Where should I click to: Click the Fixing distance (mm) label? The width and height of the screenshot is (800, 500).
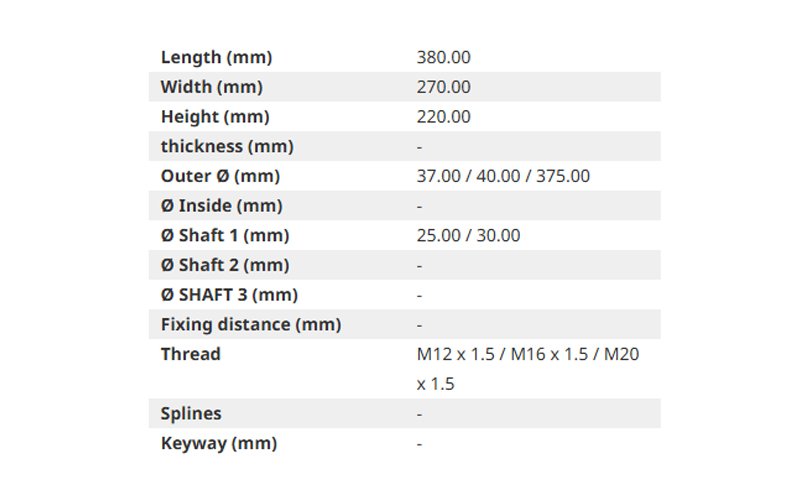pos(251,324)
